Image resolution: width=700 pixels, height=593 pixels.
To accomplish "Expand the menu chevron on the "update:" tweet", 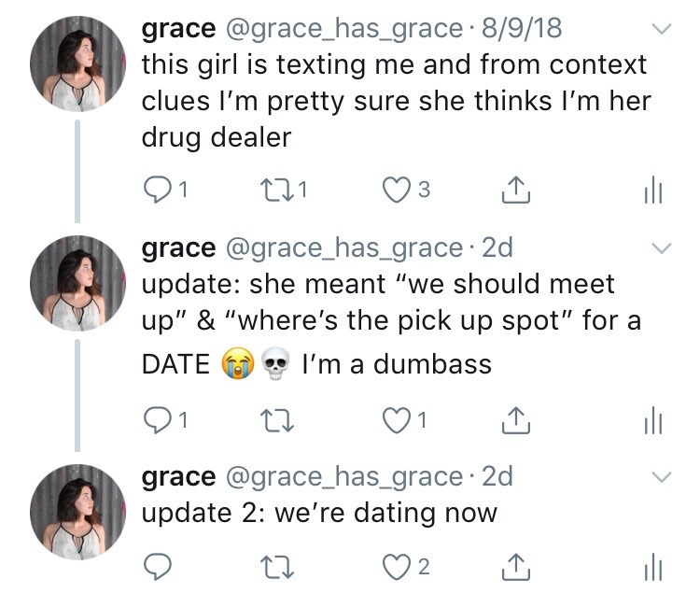I will pos(661,248).
